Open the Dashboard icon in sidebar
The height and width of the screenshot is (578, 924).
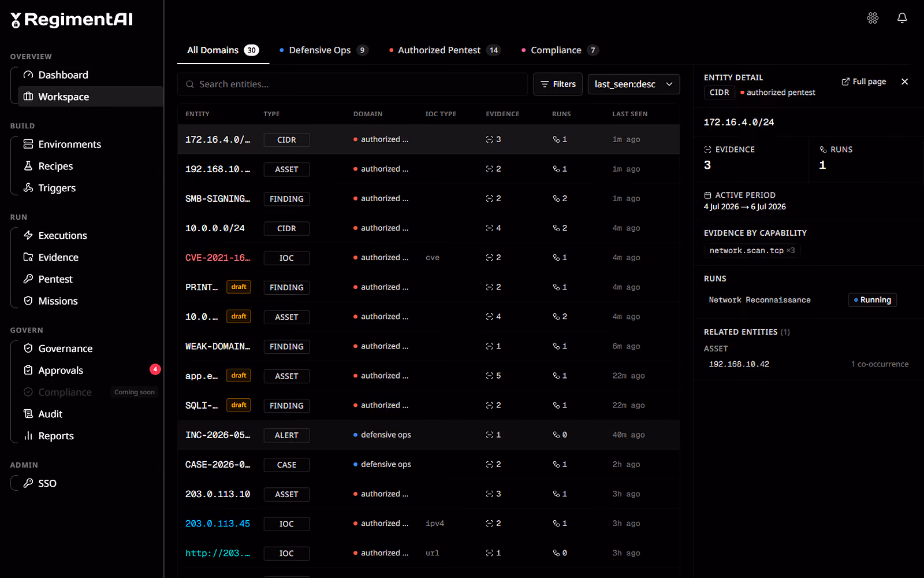coord(28,75)
